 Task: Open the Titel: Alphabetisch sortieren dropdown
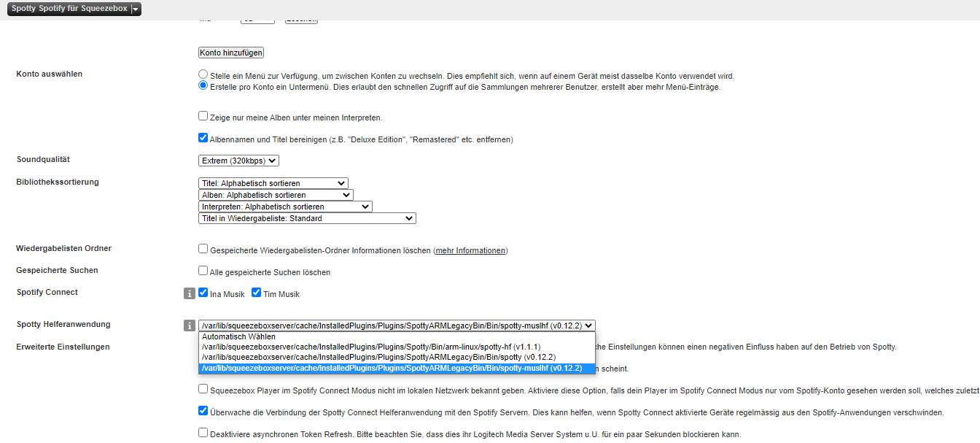coord(273,183)
